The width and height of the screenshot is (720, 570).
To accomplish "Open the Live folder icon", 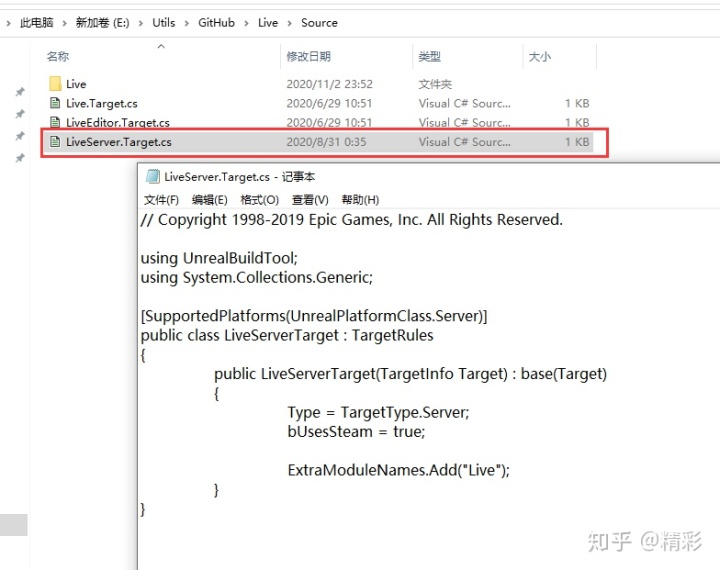I will click(55, 84).
